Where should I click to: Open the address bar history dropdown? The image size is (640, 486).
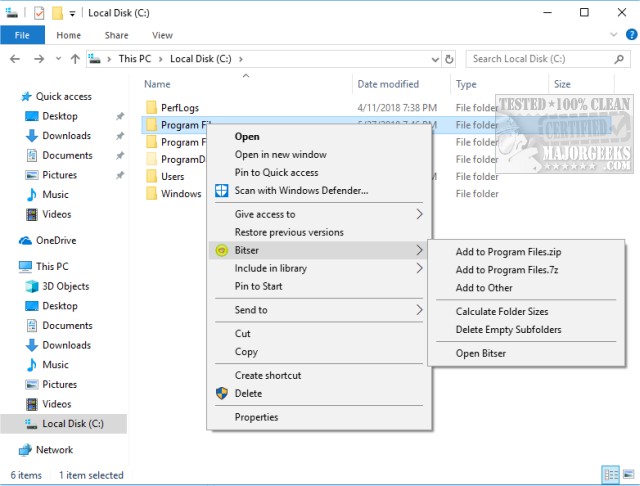433,59
